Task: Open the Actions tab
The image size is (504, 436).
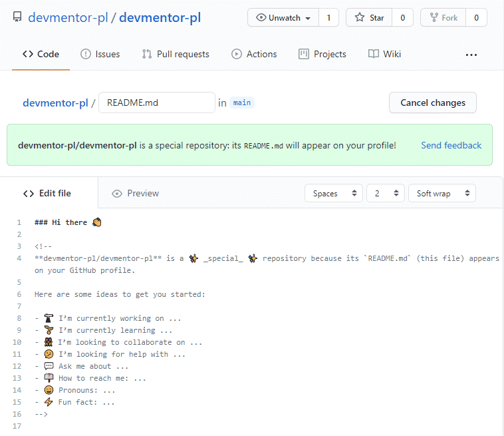Action: pos(254,54)
